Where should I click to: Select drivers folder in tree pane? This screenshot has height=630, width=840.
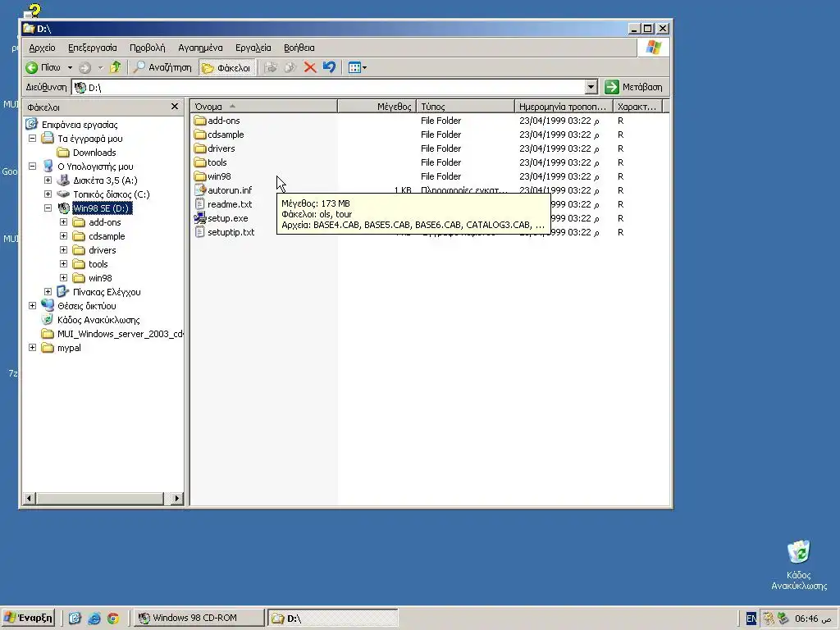tap(103, 250)
